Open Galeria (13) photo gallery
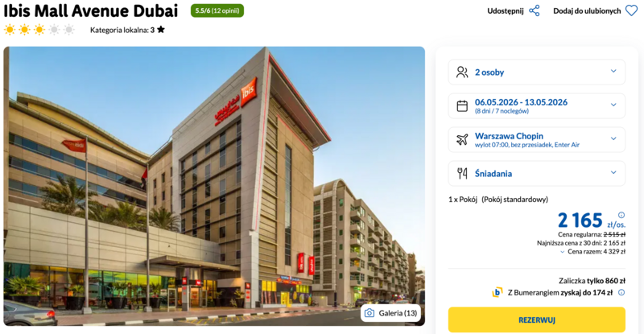The image size is (644, 334). pyautogui.click(x=390, y=313)
